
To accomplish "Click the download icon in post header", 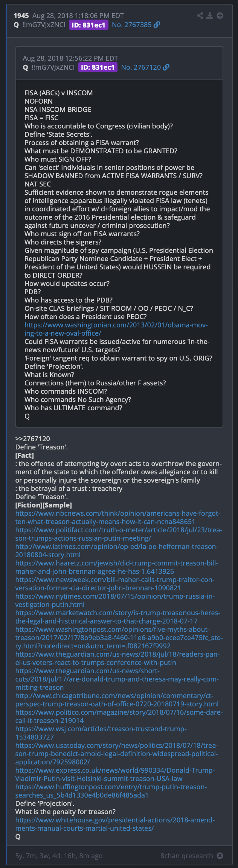I will click(210, 15).
